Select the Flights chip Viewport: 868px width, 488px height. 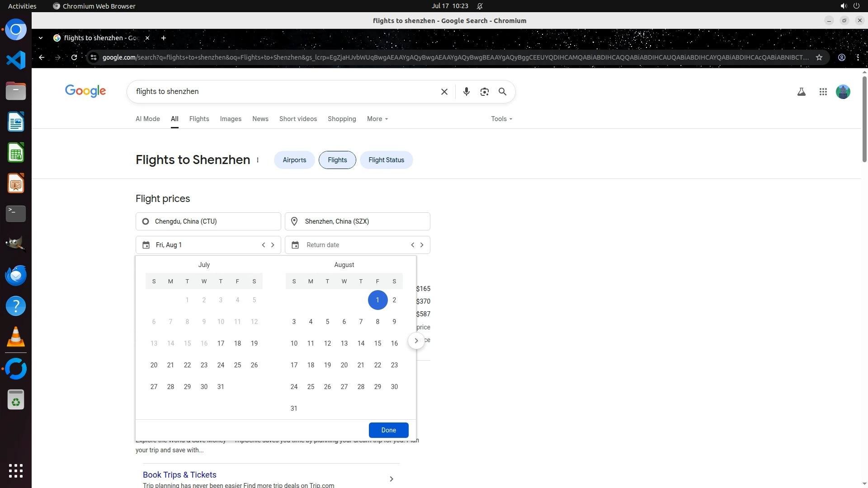coord(337,160)
